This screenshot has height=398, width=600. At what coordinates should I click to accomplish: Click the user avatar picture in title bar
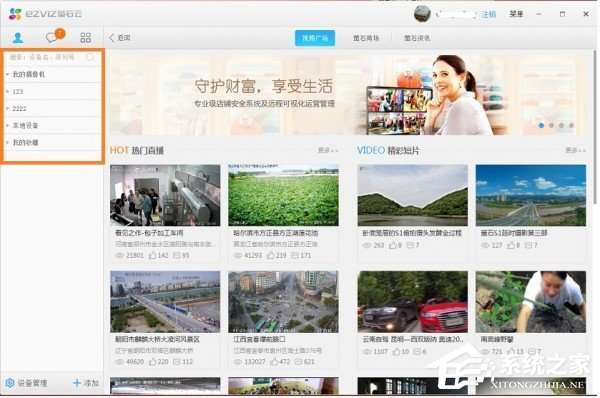click(x=422, y=14)
